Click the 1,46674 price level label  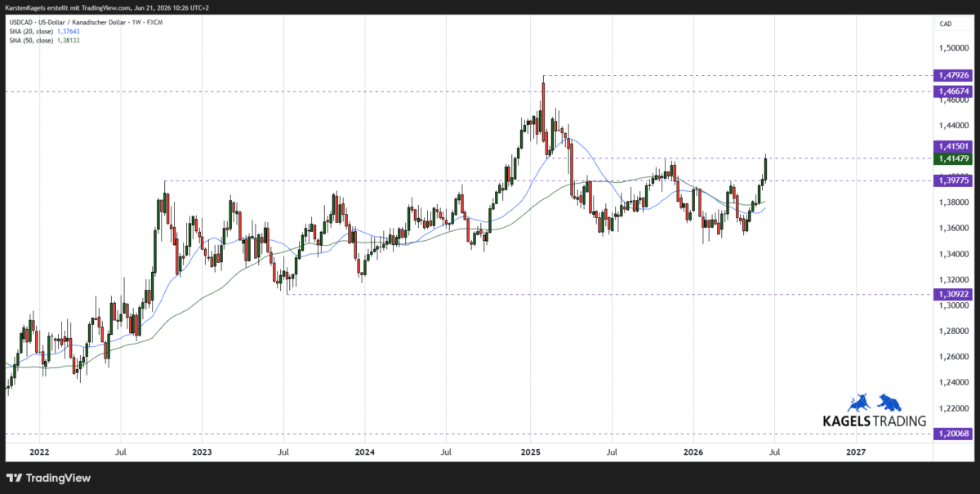click(955, 91)
